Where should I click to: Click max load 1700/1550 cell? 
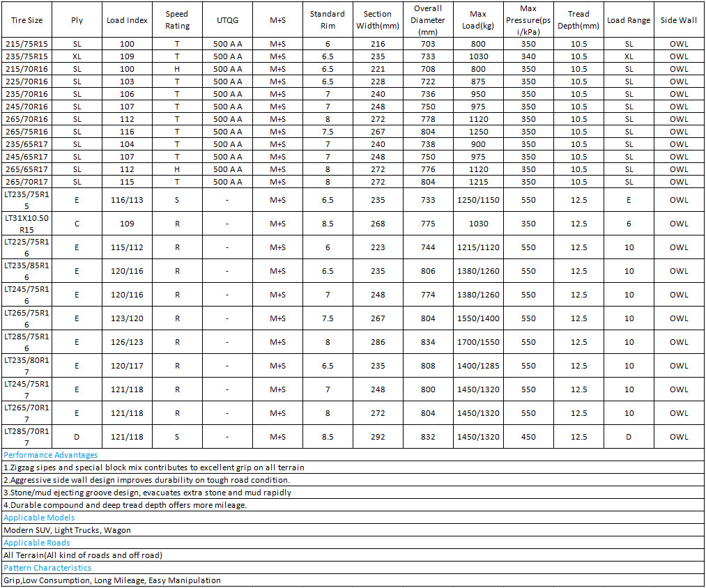point(478,342)
